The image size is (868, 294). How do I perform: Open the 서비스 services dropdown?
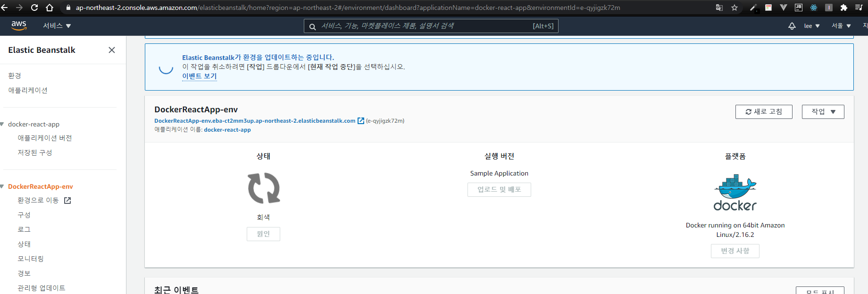click(x=57, y=25)
